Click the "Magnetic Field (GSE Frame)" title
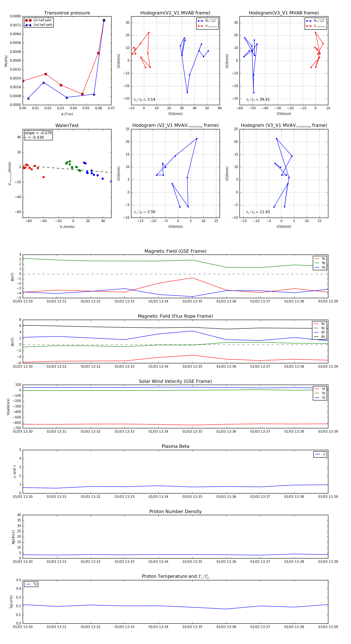Screen dimensions: 351x644 (175, 251)
